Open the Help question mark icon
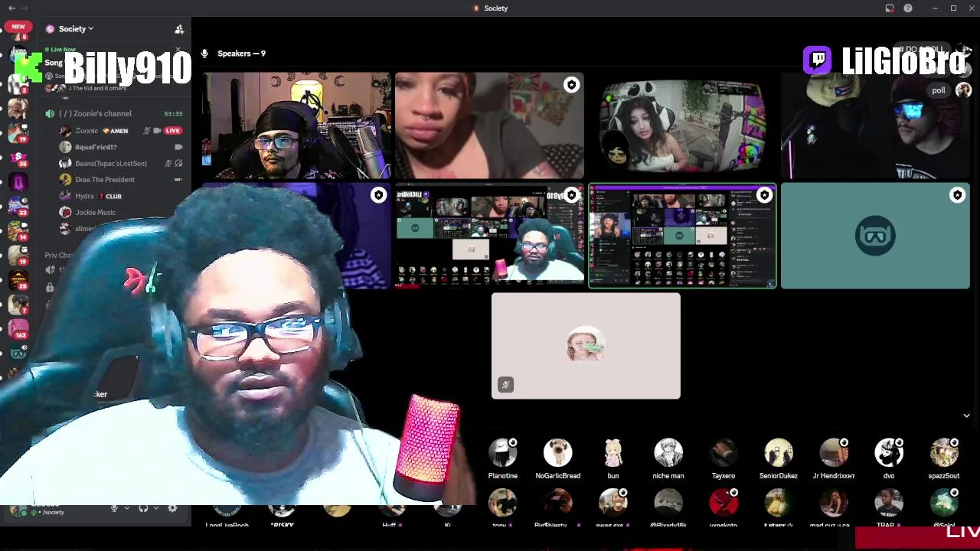Viewport: 980px width, 551px height. pyautogui.click(x=908, y=8)
